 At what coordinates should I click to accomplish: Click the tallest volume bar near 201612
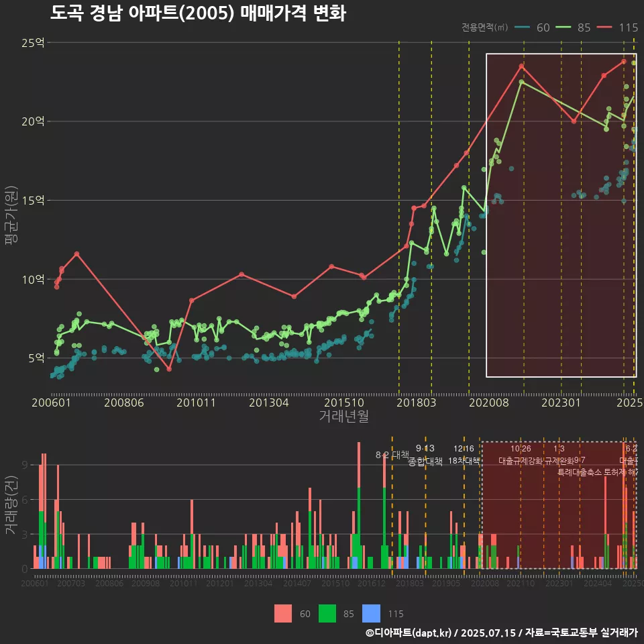pos(359,506)
